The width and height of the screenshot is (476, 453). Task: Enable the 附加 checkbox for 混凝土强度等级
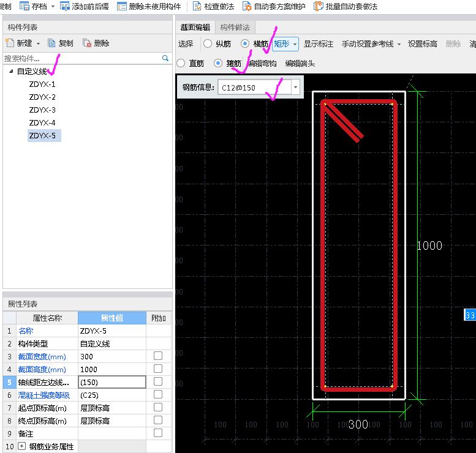[x=158, y=395]
